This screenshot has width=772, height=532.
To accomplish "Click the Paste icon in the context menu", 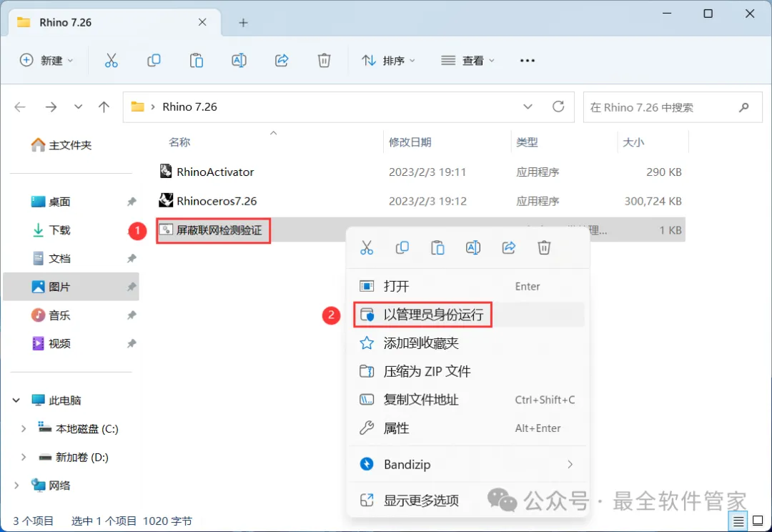I will tap(437, 247).
